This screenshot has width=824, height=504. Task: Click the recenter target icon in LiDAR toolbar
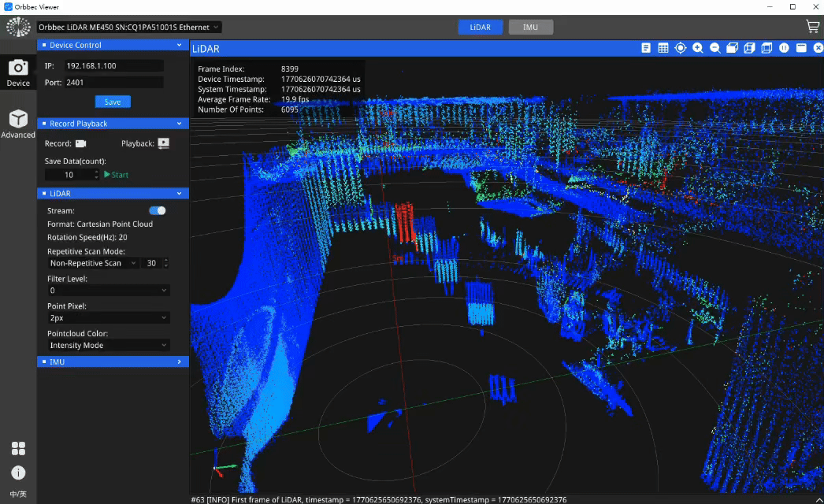click(681, 48)
